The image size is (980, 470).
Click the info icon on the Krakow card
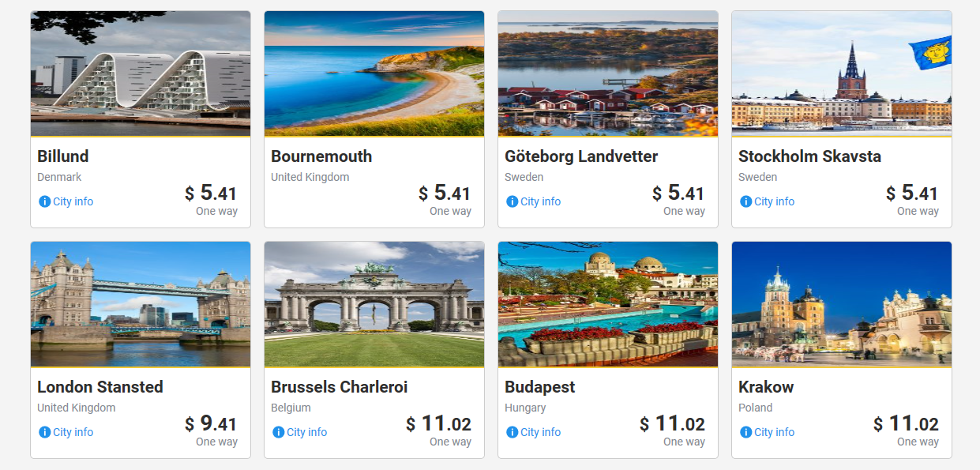pos(746,432)
